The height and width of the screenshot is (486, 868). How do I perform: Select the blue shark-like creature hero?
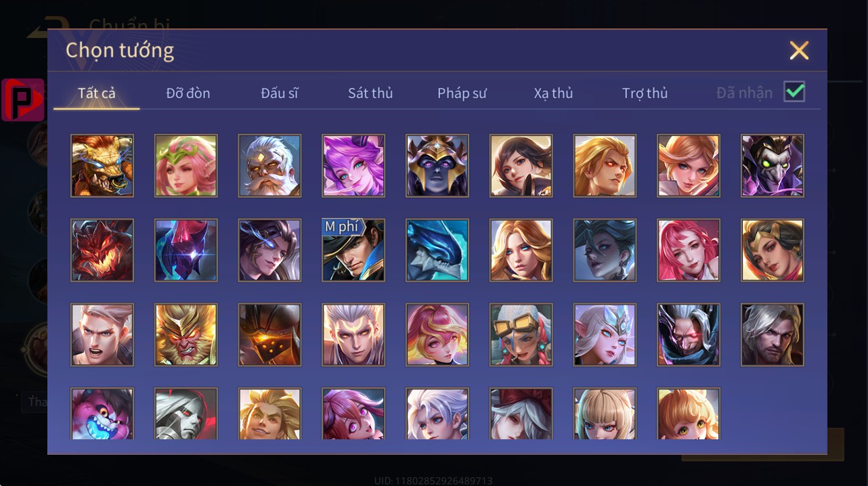pyautogui.click(x=437, y=250)
